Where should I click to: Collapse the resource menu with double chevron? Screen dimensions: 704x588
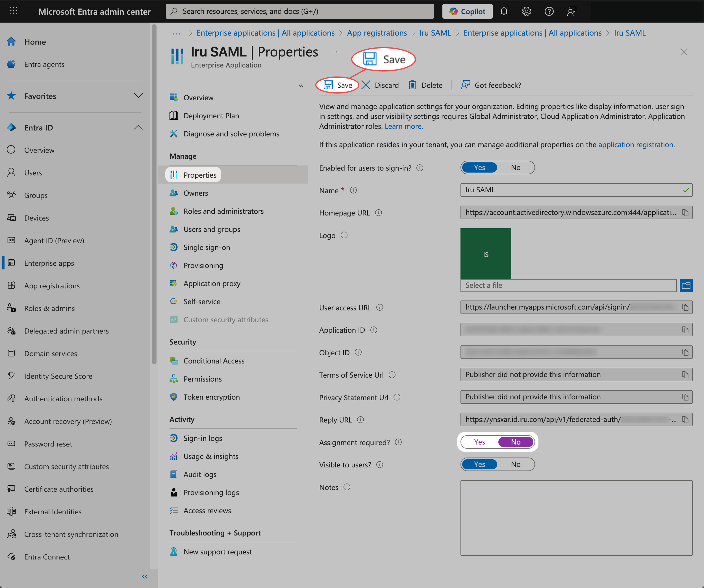coord(301,85)
